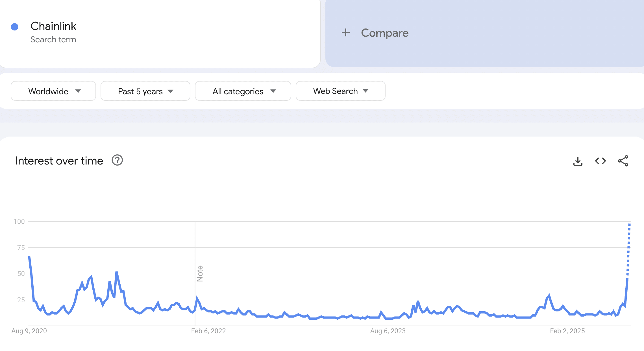Click the Search term label under Chainlink

(x=53, y=40)
